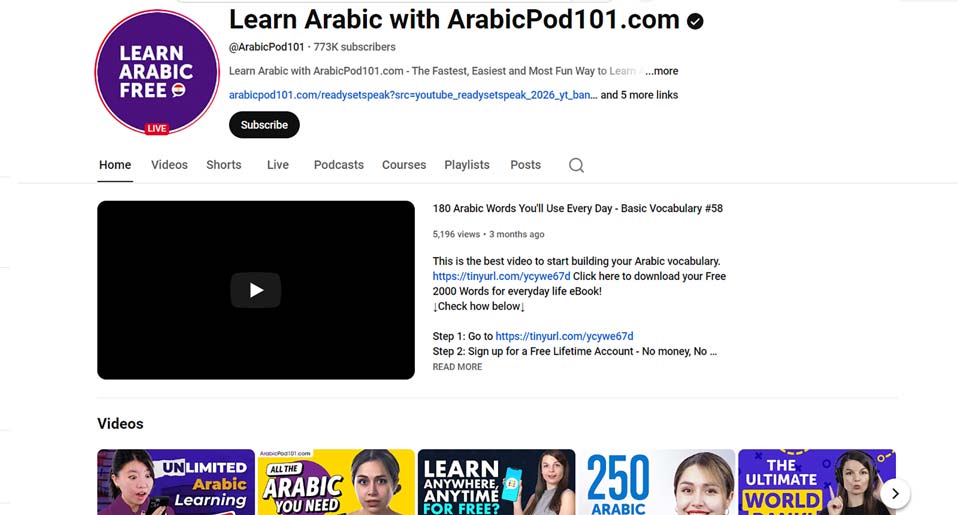Click the Videos section heading
The image size is (958, 515).
pyautogui.click(x=120, y=423)
